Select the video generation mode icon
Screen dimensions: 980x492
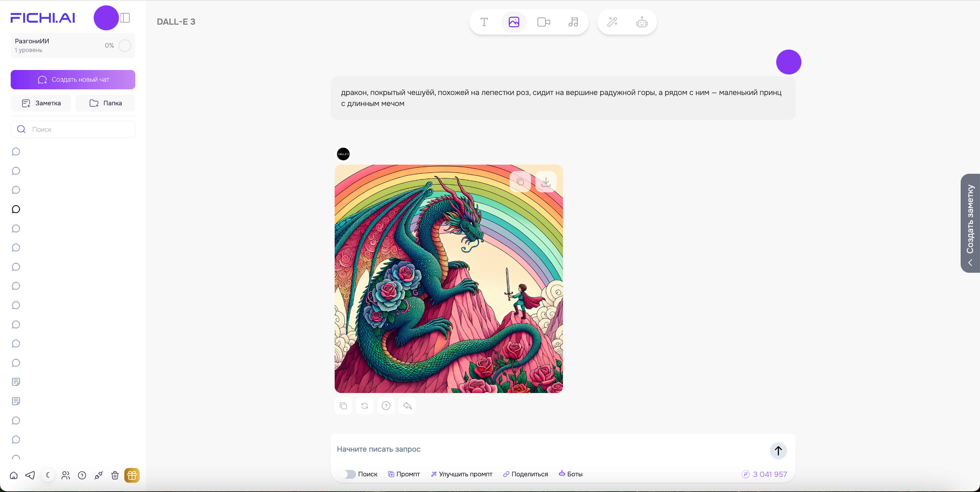click(x=543, y=22)
